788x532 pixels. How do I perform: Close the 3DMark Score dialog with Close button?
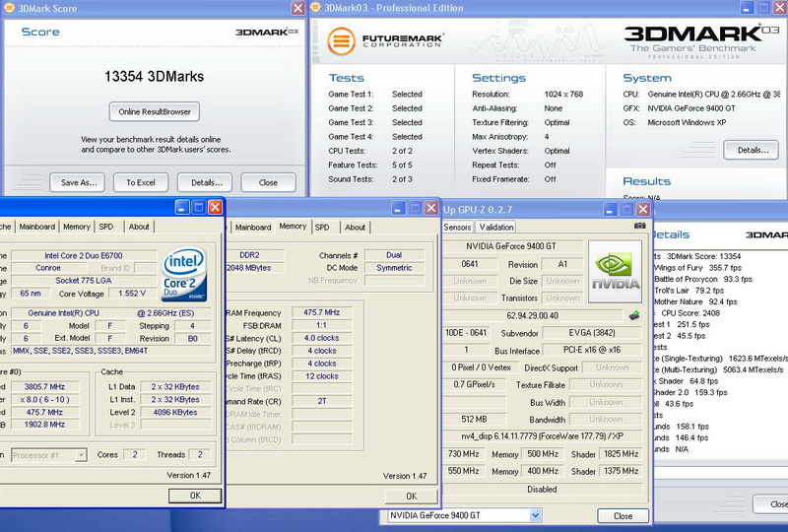pyautogui.click(x=268, y=182)
